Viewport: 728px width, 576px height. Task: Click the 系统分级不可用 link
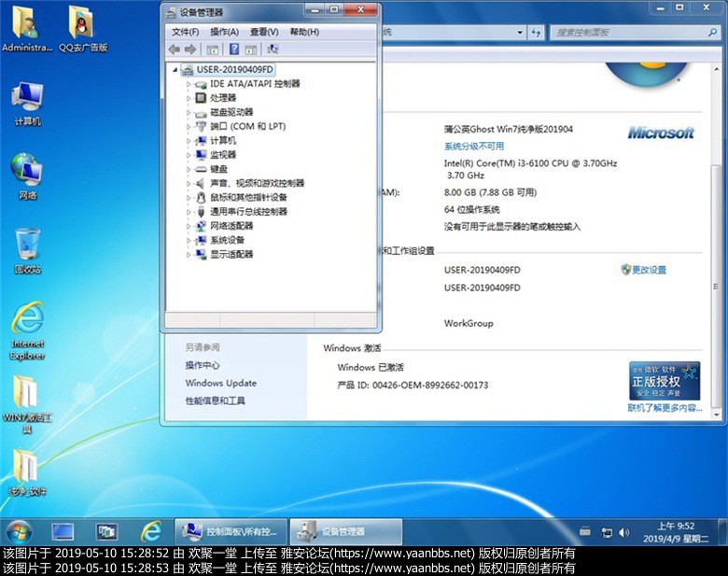click(x=474, y=147)
